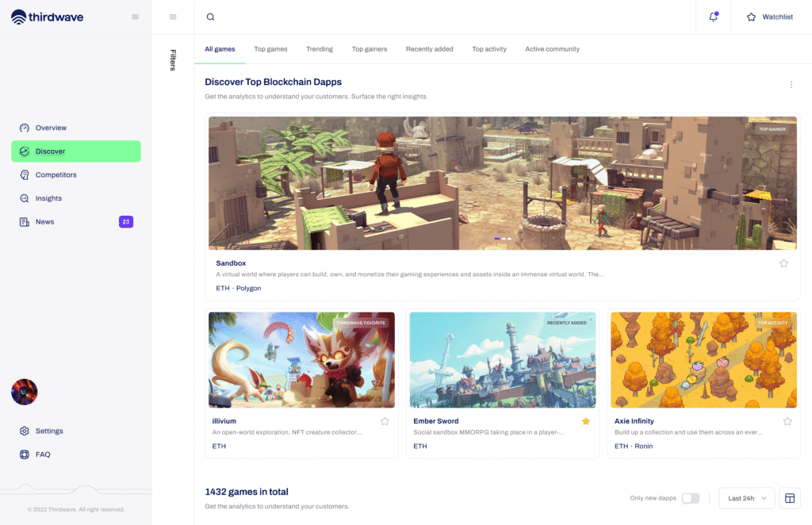The height and width of the screenshot is (525, 812).
Task: Open the Competitors page
Action: pos(76,175)
